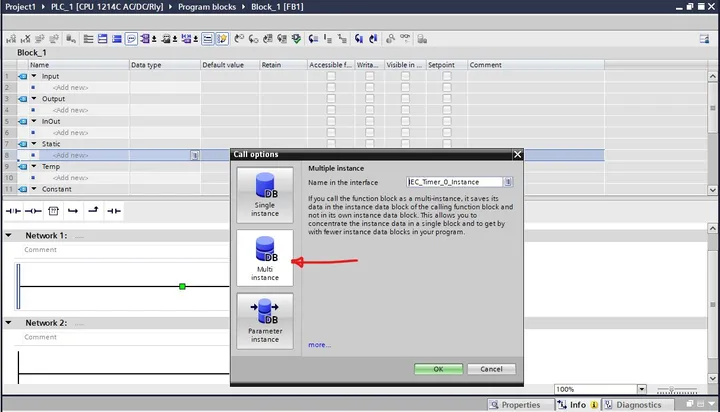Open the more... link in dialog
720x412 pixels.
[x=319, y=344]
